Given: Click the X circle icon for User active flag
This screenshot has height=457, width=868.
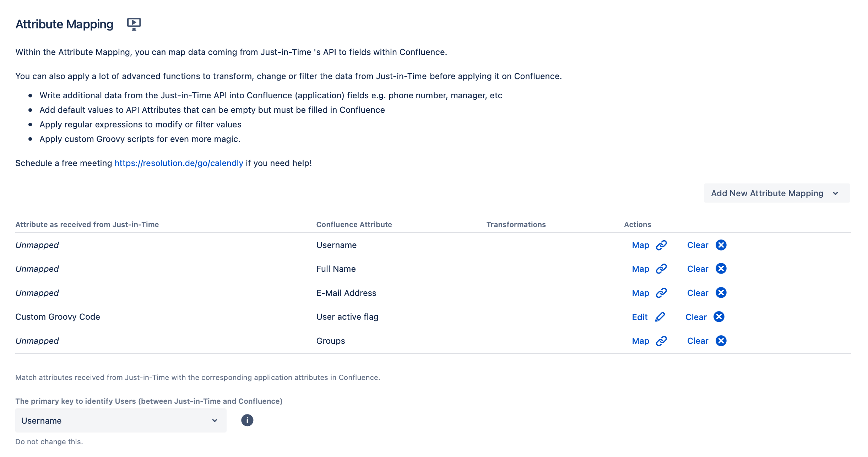Looking at the screenshot, I should coord(719,317).
